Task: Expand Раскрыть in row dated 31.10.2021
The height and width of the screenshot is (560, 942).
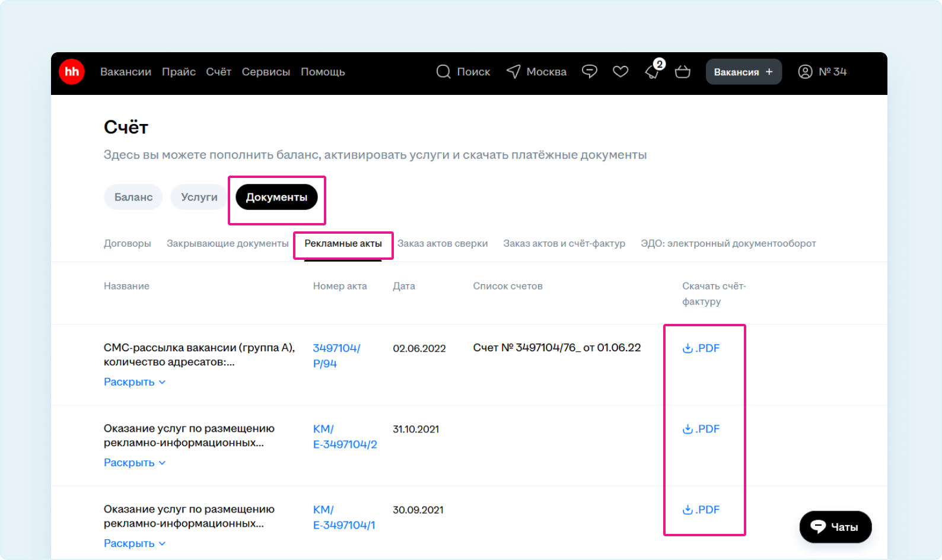Action: click(x=135, y=463)
